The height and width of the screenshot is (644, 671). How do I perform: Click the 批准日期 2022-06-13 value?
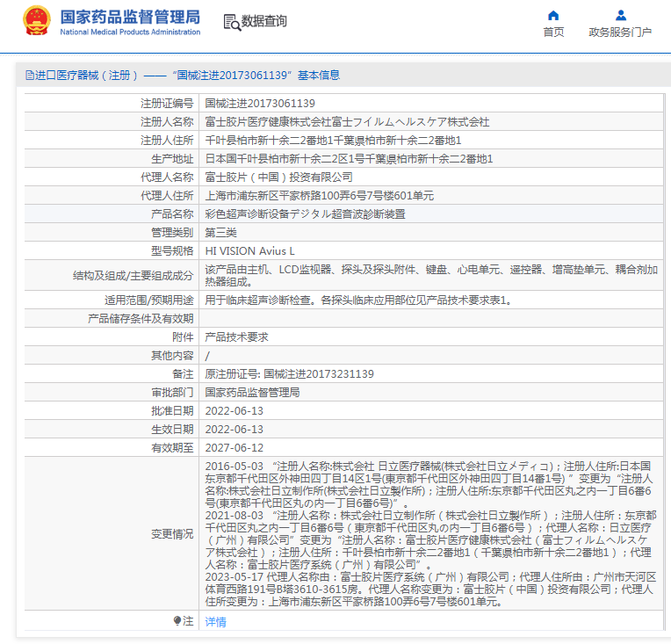pyautogui.click(x=234, y=410)
